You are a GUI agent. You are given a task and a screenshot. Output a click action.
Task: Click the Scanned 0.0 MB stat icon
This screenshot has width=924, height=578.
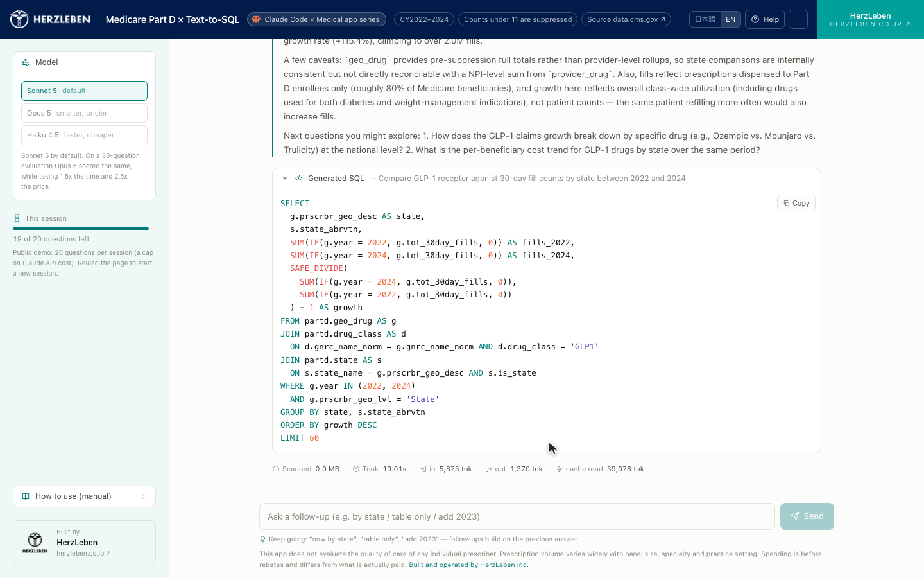coord(276,469)
